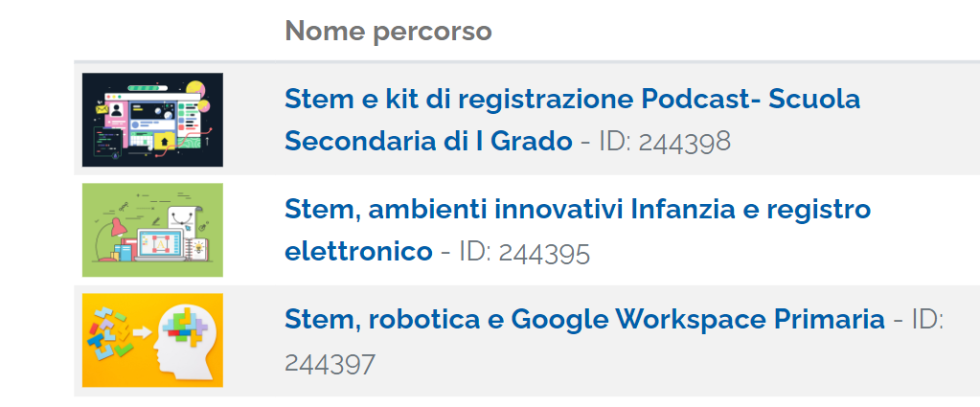The width and height of the screenshot is (980, 407).
Task: Click the yellow upload arrow box graphic
Action: pyautogui.click(x=165, y=141)
